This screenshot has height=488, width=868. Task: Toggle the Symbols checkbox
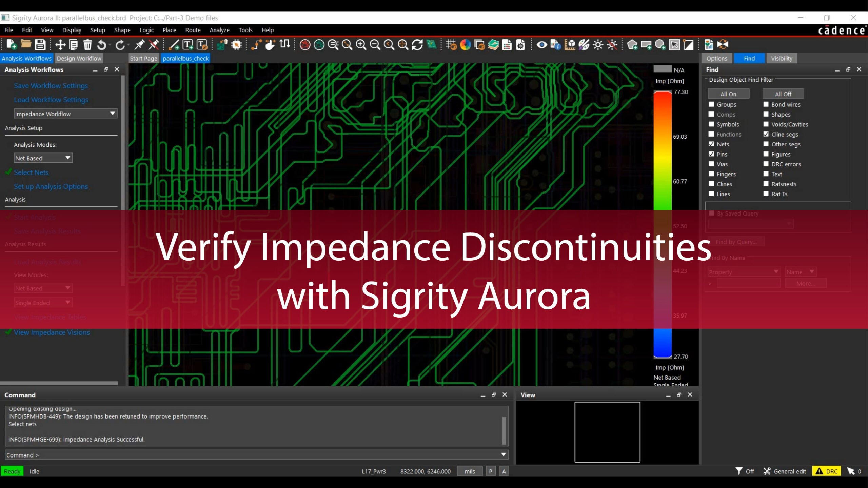pyautogui.click(x=711, y=124)
